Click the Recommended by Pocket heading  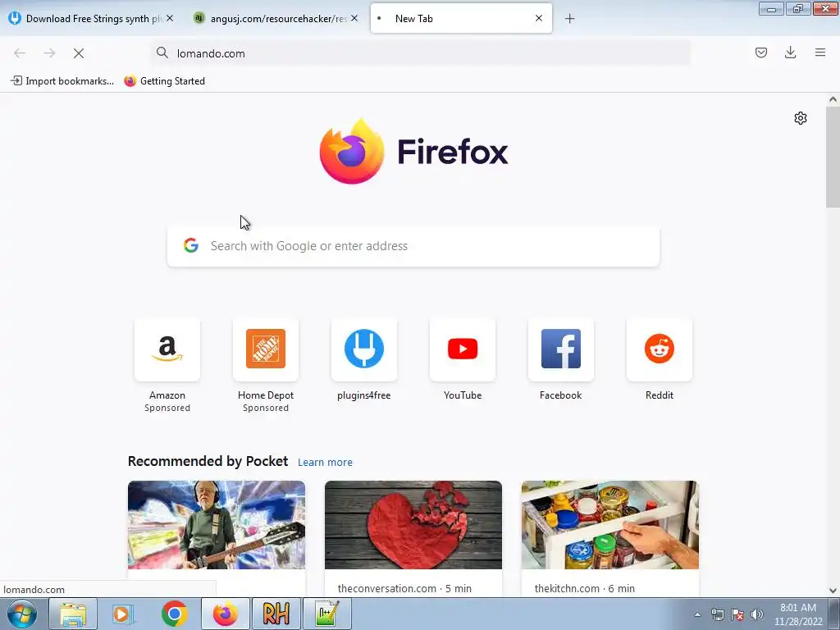click(x=208, y=461)
